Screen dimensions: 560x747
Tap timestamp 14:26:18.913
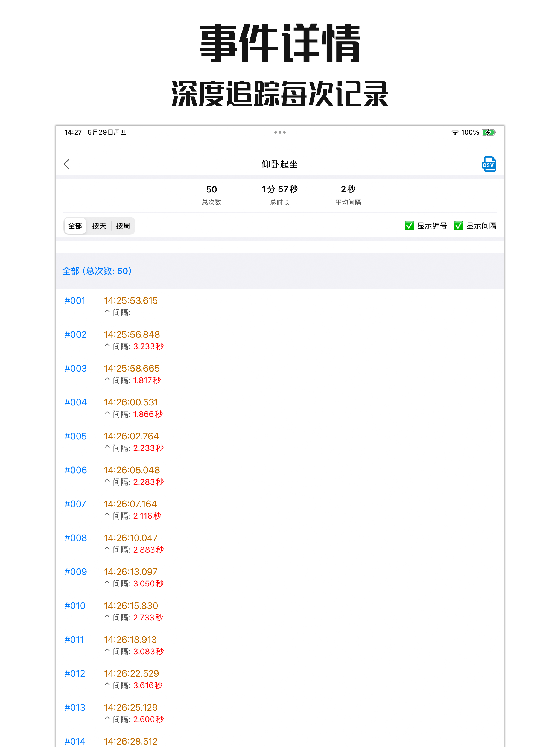[130, 640]
